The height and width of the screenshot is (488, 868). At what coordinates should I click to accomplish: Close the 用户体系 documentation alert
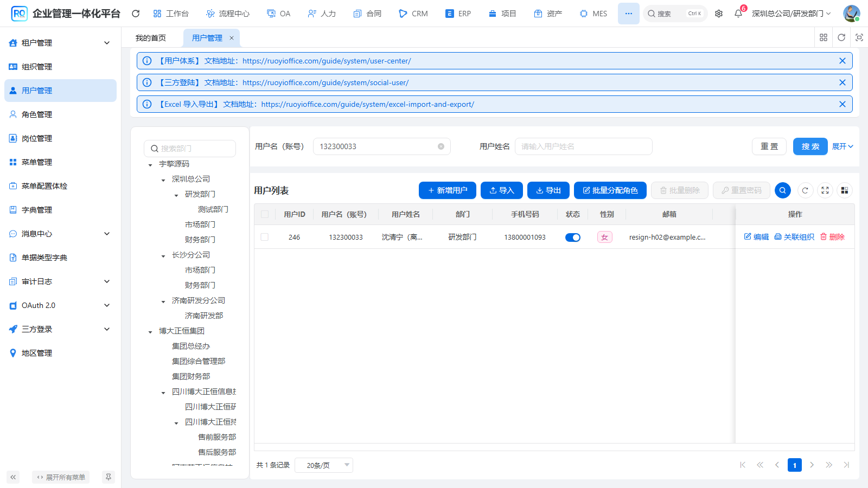tap(843, 61)
